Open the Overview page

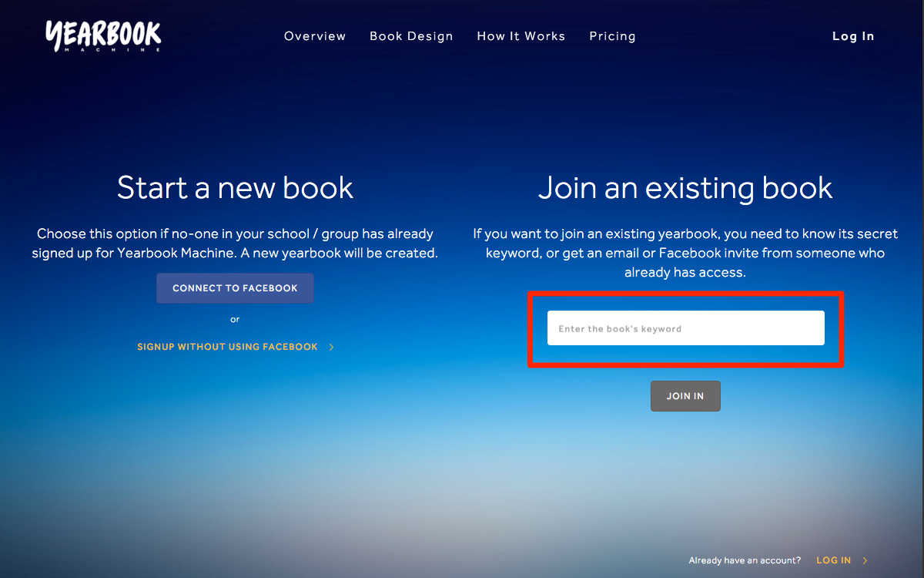315,36
